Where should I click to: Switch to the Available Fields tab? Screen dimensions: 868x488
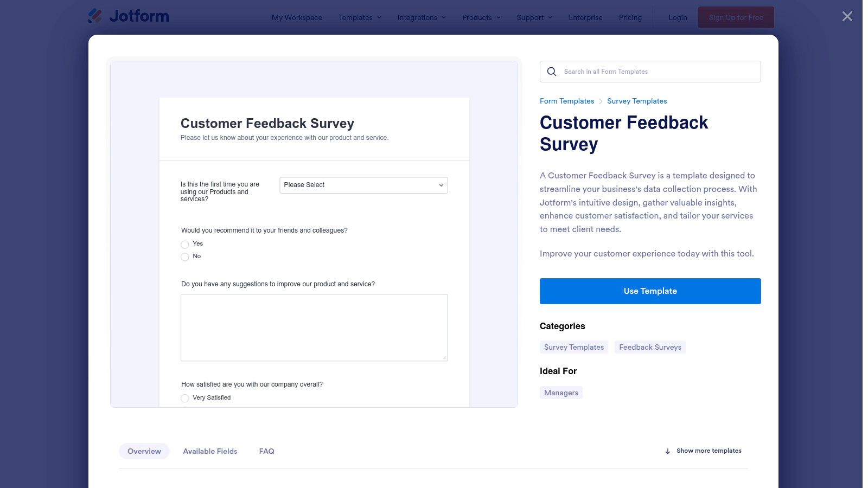coord(210,451)
